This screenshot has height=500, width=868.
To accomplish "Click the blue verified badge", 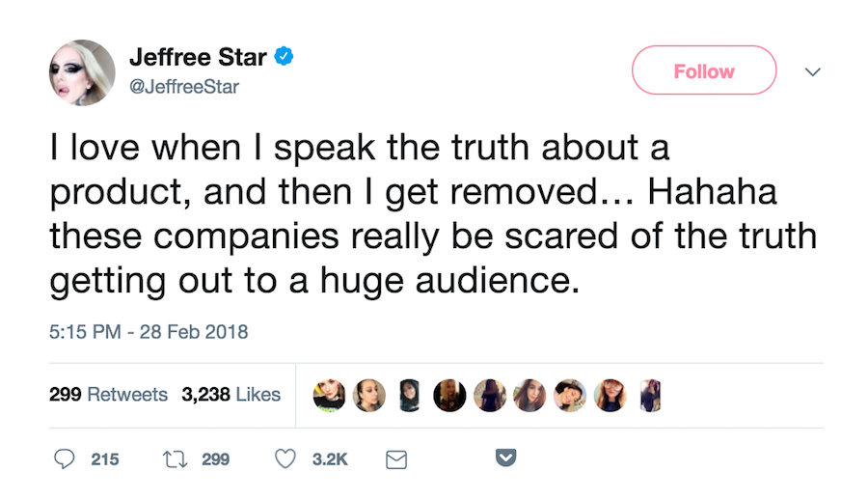I will tap(285, 58).
